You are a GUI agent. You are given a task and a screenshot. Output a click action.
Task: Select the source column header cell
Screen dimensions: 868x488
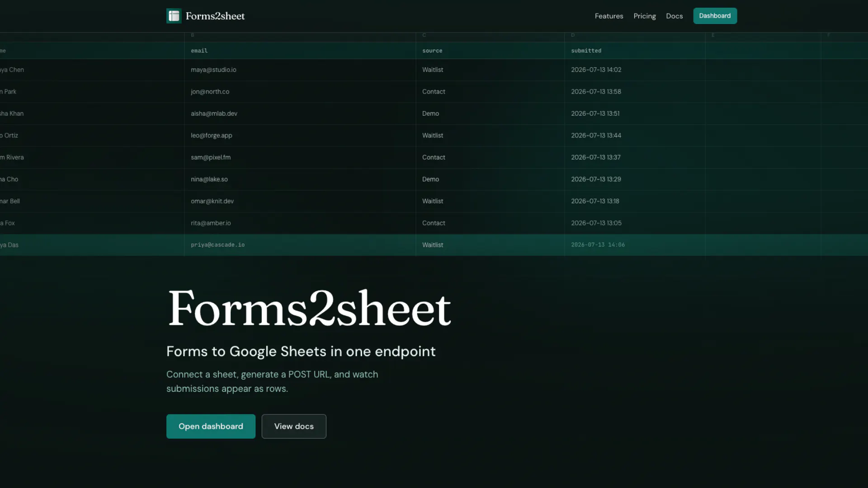(x=490, y=51)
